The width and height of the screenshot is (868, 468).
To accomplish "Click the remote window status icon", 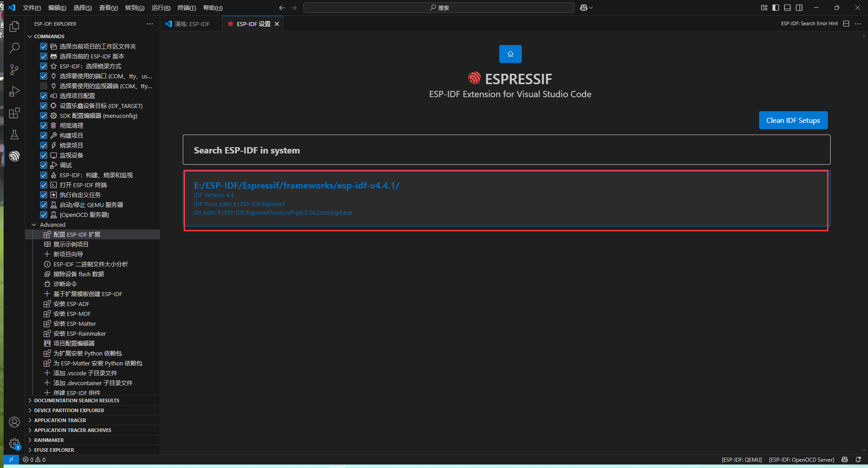I will click(11, 459).
